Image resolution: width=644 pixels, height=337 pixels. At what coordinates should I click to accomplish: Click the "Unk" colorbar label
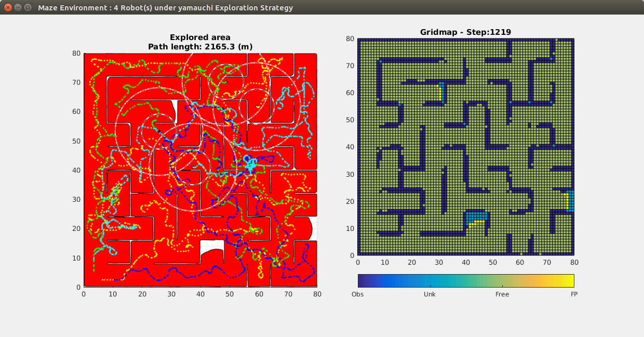tap(430, 294)
